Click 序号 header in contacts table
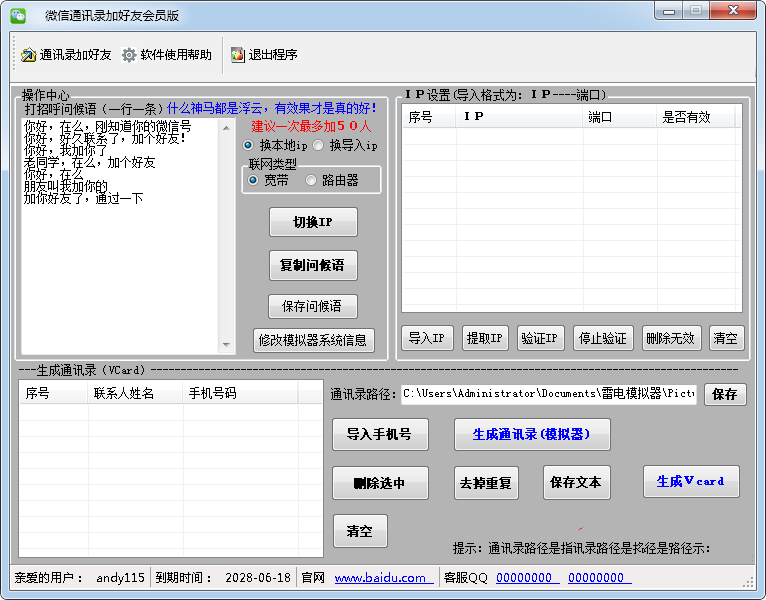 tap(54, 393)
